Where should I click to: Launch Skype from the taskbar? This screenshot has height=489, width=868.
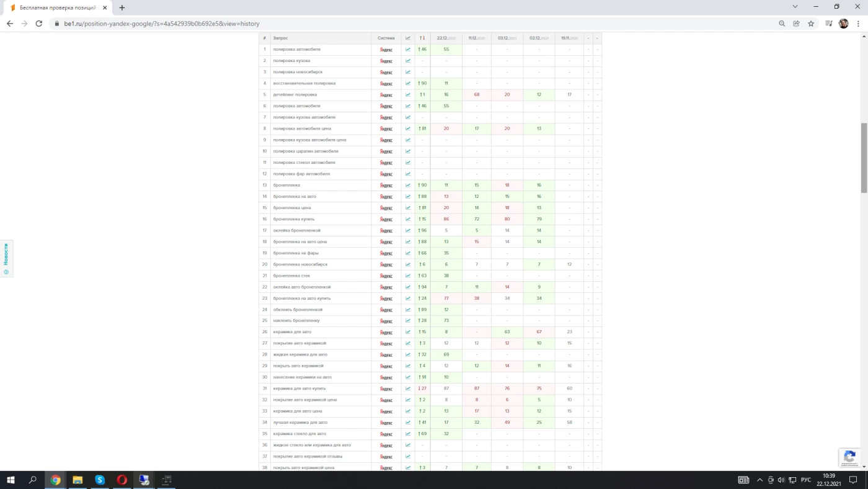(100, 480)
